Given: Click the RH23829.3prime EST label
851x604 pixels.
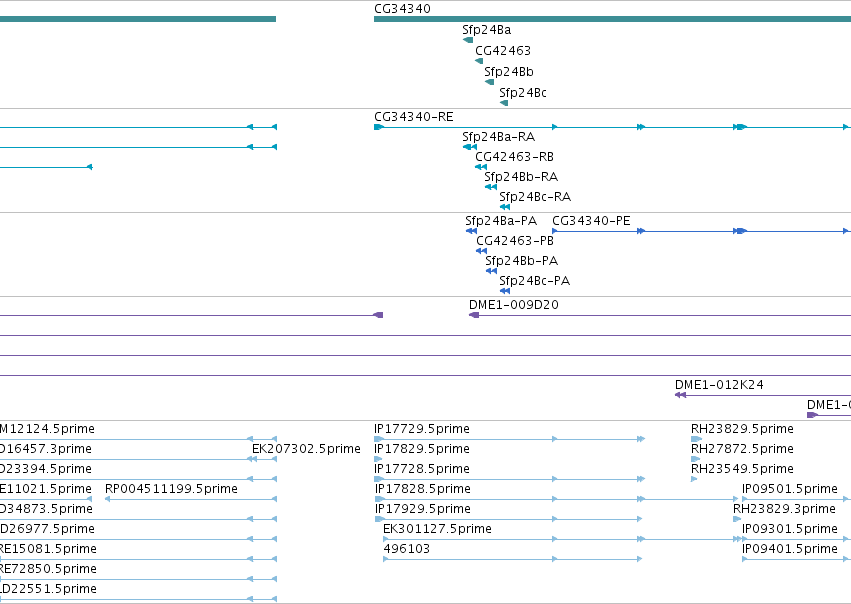Looking at the screenshot, I should click(784, 510).
